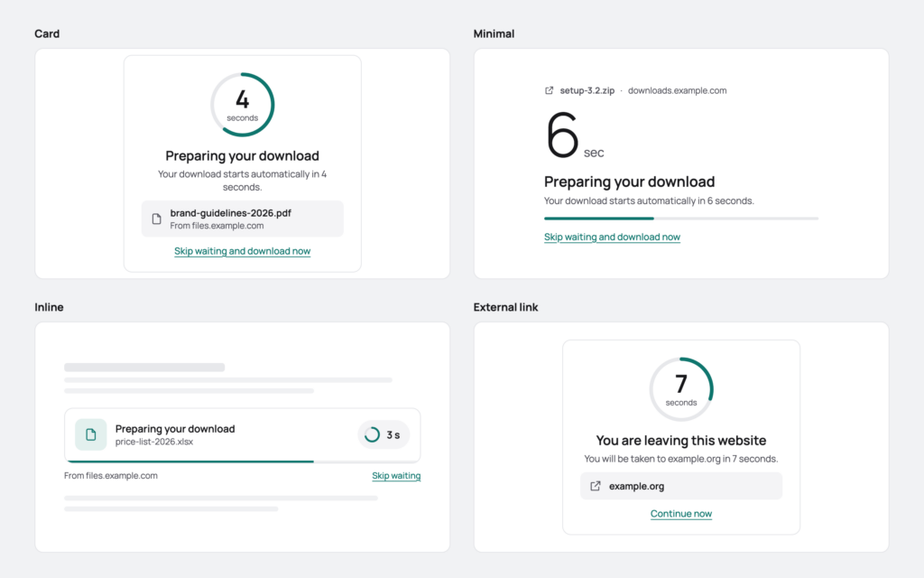Click the Inline download card progress bar
The height and width of the screenshot is (578, 924).
pos(242,461)
